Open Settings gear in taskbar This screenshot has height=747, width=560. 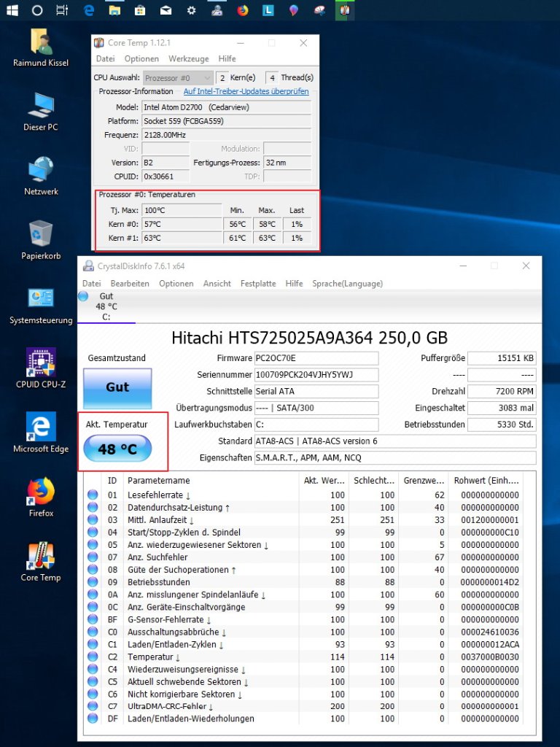[192, 10]
